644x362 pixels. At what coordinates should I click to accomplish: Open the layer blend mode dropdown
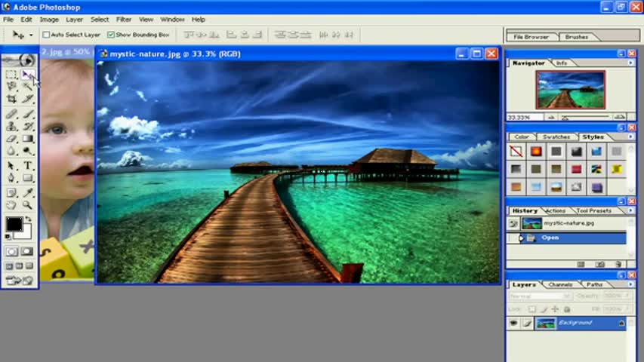[540, 296]
